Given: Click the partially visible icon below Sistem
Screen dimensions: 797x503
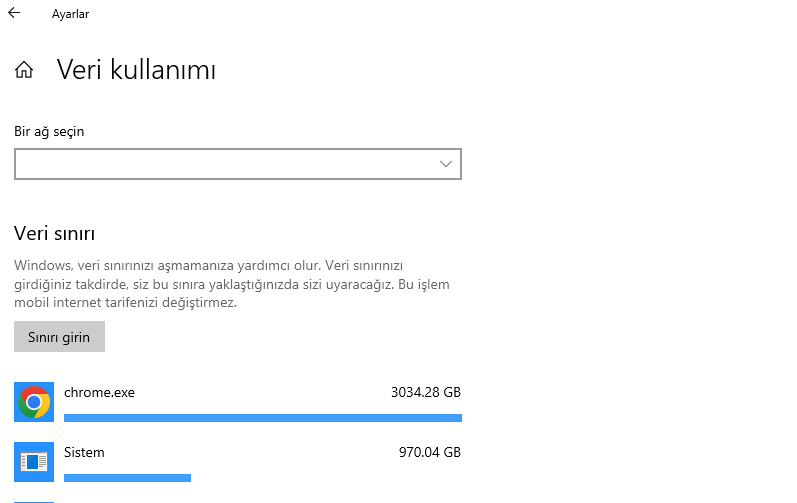Looking at the screenshot, I should click(34, 500).
